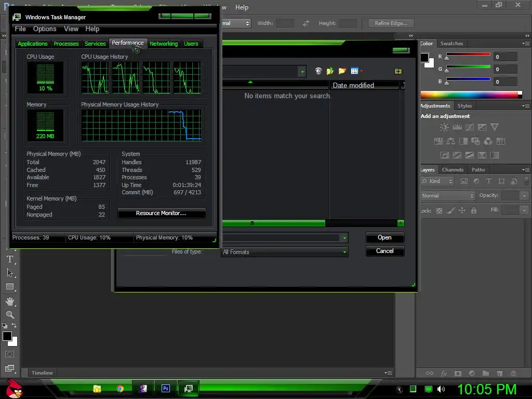Switch to the Channels tab
The image size is (532, 399).
(453, 170)
